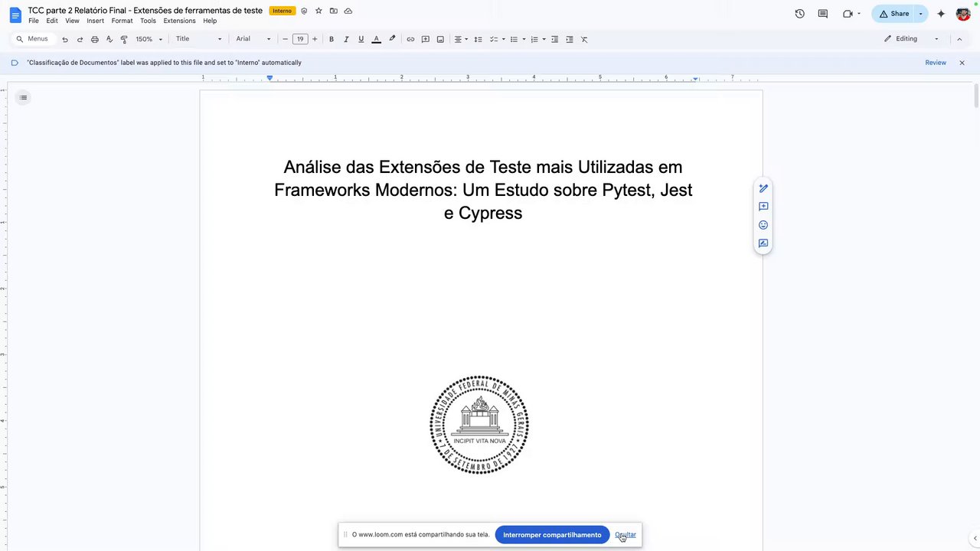Show document outline tabs icon
Viewport: 980px width, 551px height.
(x=23, y=97)
